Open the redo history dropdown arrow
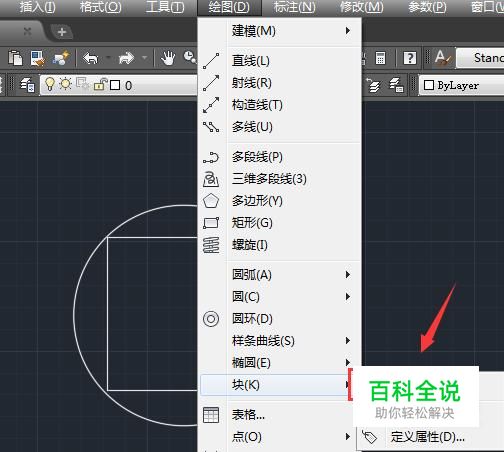 pos(144,58)
